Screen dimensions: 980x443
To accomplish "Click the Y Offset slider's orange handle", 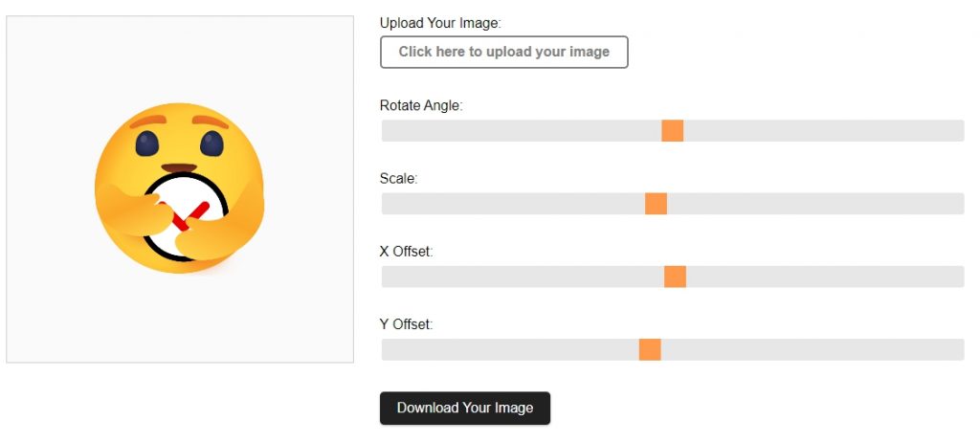I will click(x=650, y=350).
